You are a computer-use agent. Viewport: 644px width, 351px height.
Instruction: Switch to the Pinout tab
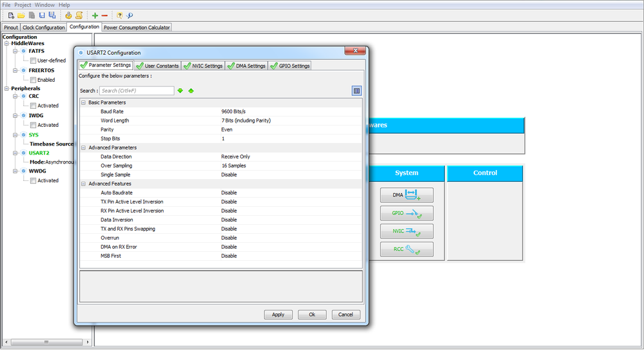pos(11,28)
